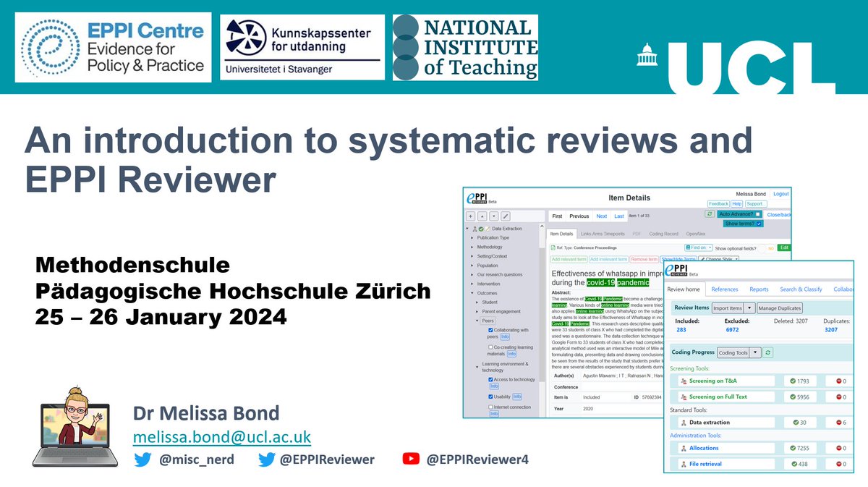
Task: Click the green Edit button
Action: coord(783,247)
